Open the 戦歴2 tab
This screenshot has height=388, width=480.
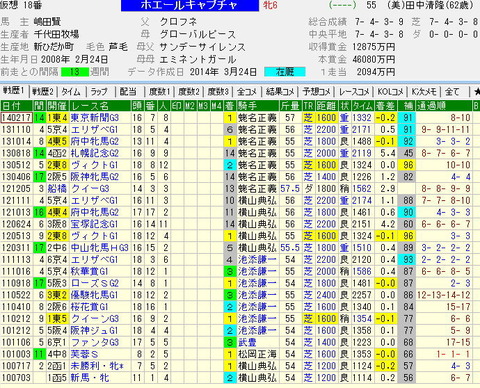(43, 91)
